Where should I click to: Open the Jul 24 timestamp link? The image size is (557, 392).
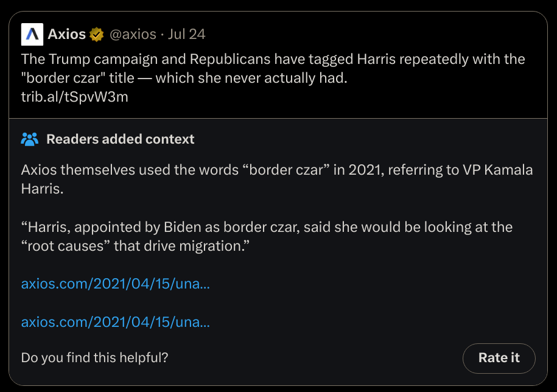(x=186, y=34)
